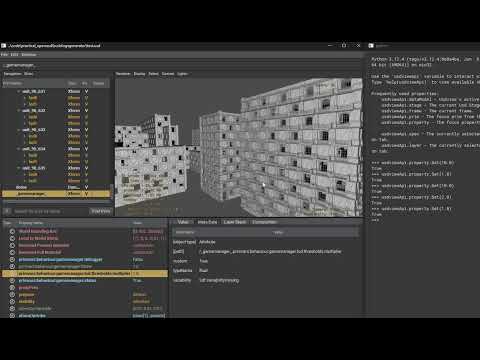Toggle visibility of wall prim ending 023
This screenshot has height=360, width=480.
coord(86,130)
